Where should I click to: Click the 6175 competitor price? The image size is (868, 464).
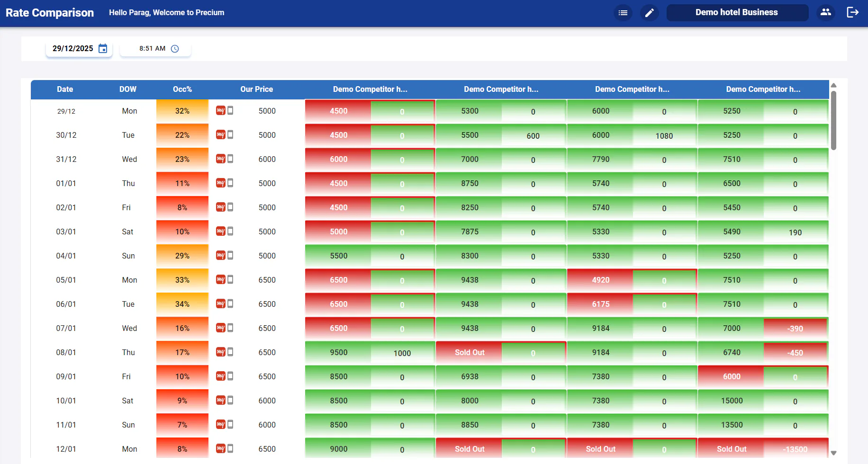tap(601, 304)
